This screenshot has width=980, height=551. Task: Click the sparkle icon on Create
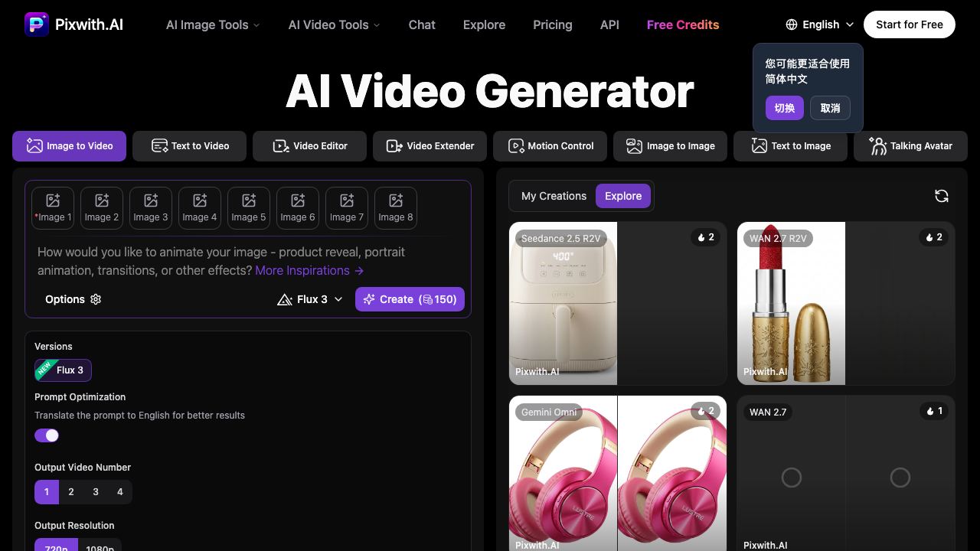click(x=369, y=299)
